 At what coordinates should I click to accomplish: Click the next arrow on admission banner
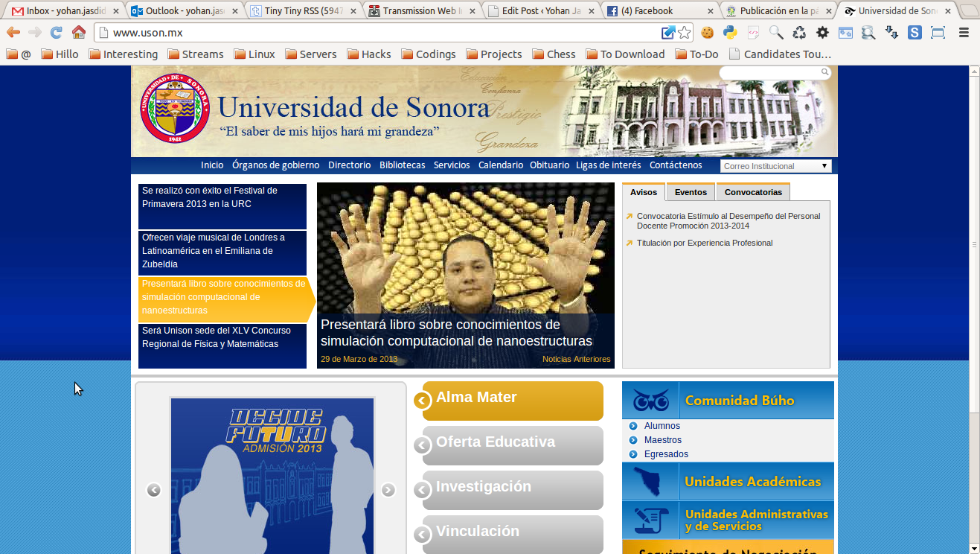388,490
